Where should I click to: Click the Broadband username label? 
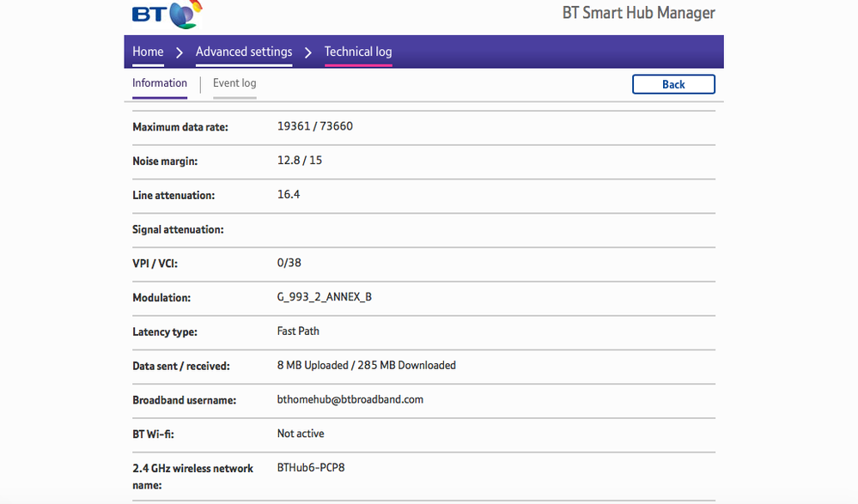pos(185,400)
